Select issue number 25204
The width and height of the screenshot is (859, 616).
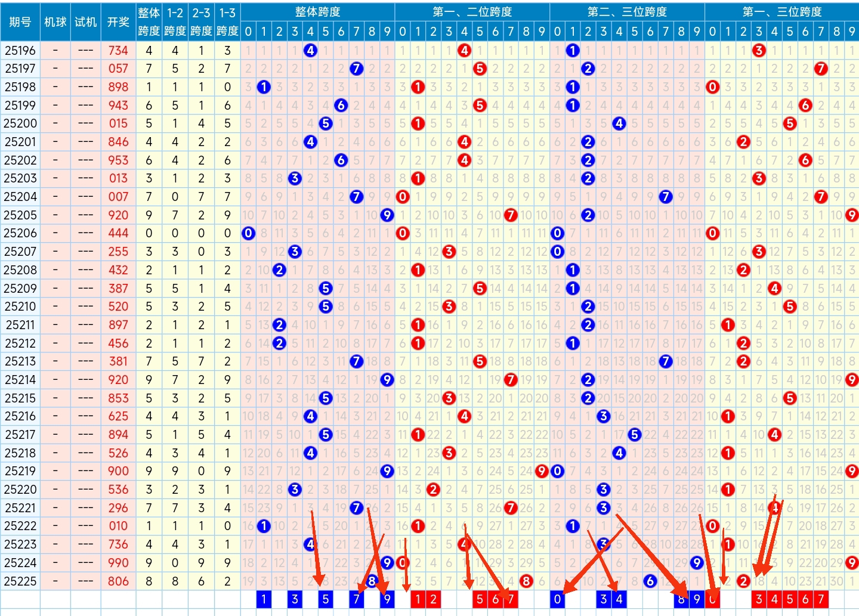point(20,197)
